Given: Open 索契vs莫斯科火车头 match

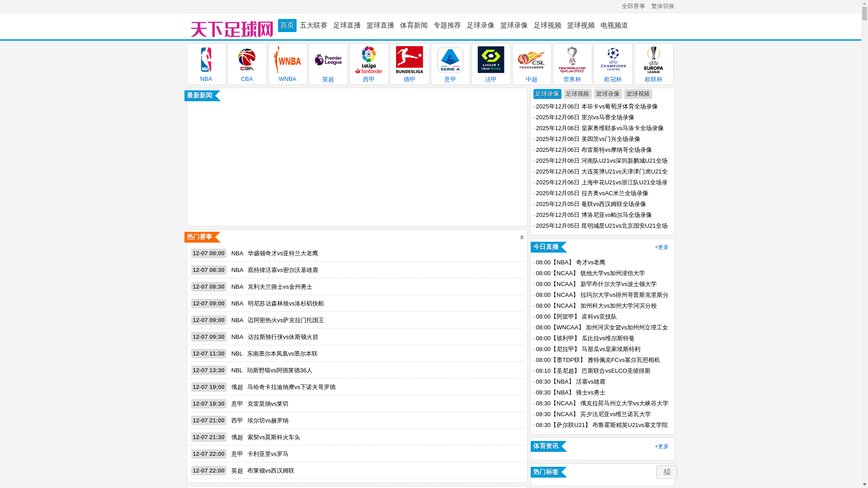Looking at the screenshot, I should (274, 437).
